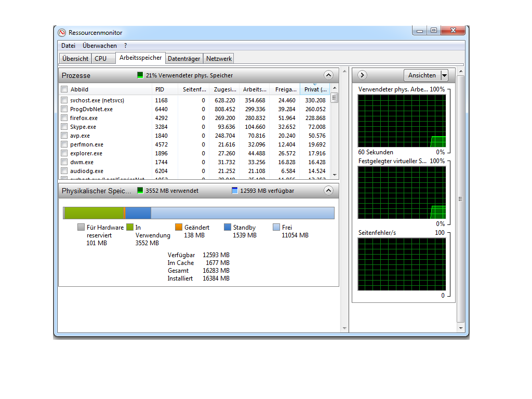Select the firefox.exe process name
532x399 pixels.
pyautogui.click(x=84, y=118)
